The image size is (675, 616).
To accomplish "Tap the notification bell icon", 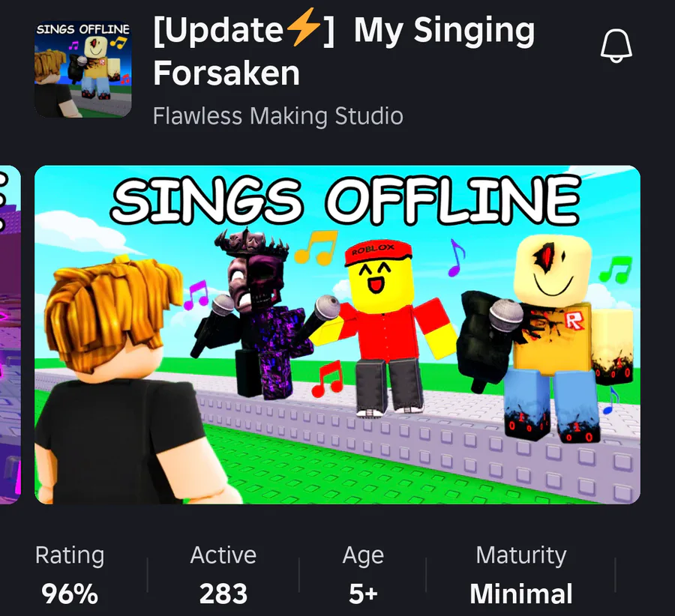I will click(616, 46).
